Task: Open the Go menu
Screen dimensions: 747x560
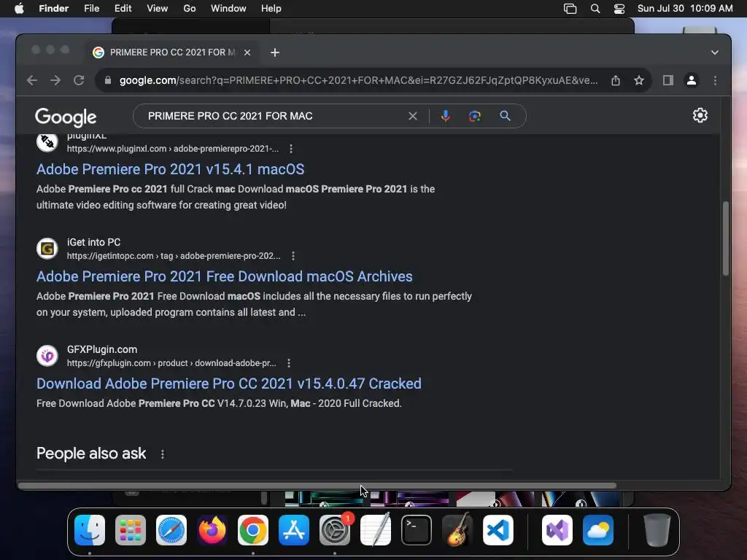Action: coord(190,9)
